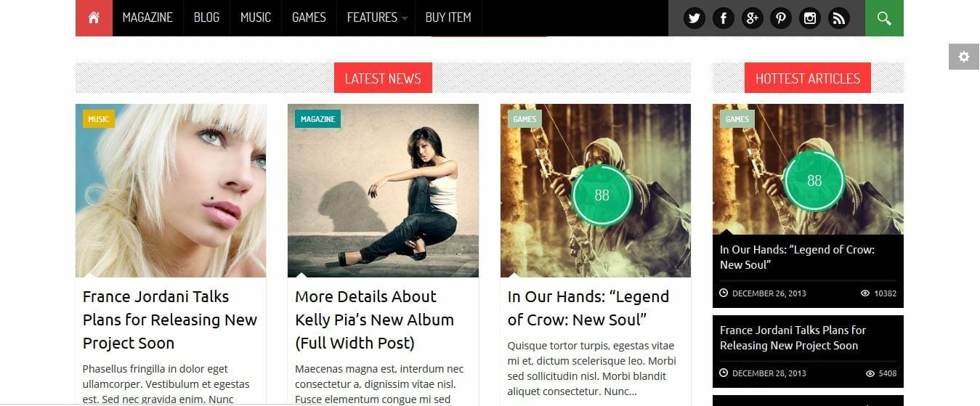Open the settings gear panel
980x406 pixels.
coord(964,57)
